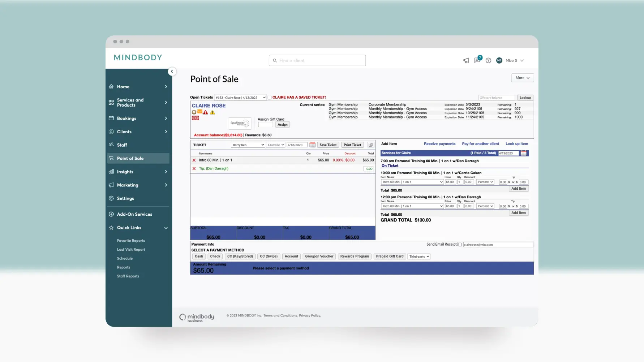This screenshot has height=362, width=644.
Task: Choose Rewards Program payment method
Action: pyautogui.click(x=355, y=257)
